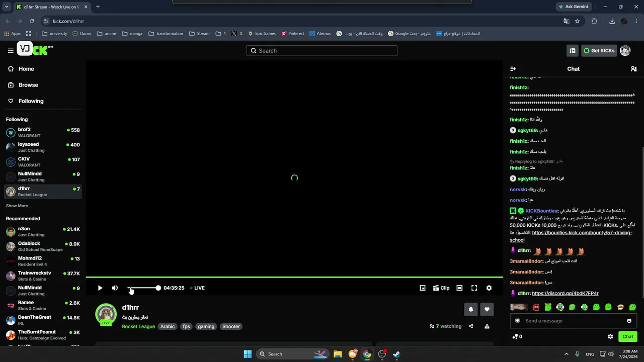Open CKIV followed channel
The image size is (644, 362).
[x=43, y=162]
